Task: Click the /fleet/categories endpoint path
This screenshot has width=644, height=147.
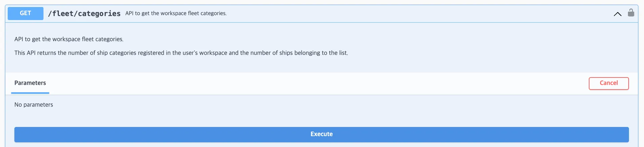Action: (84, 13)
